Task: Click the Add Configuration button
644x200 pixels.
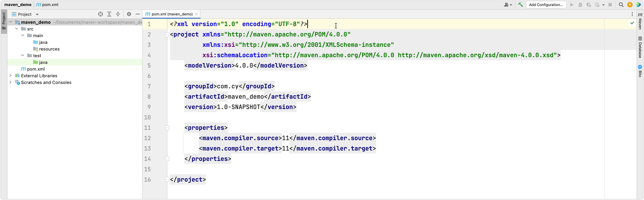Action: 546,5
